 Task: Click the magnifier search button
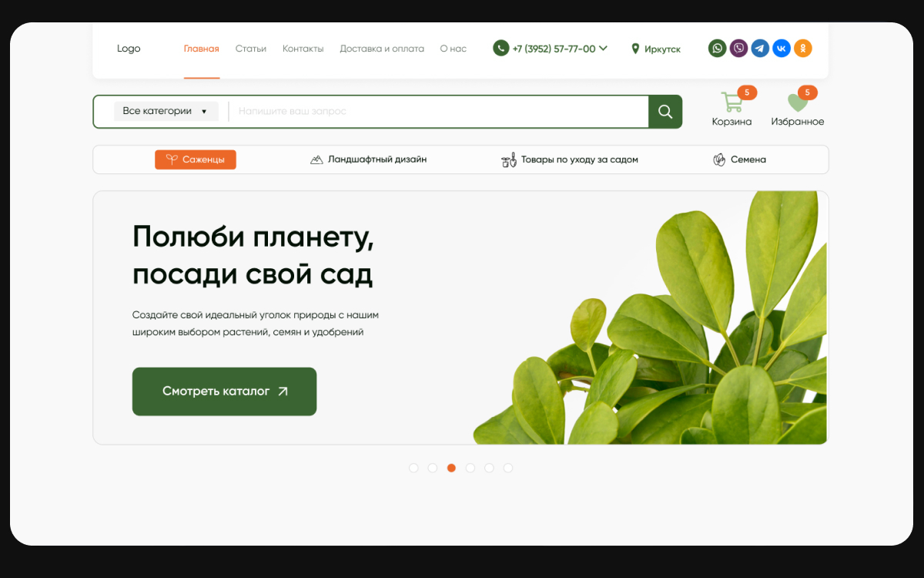click(665, 112)
